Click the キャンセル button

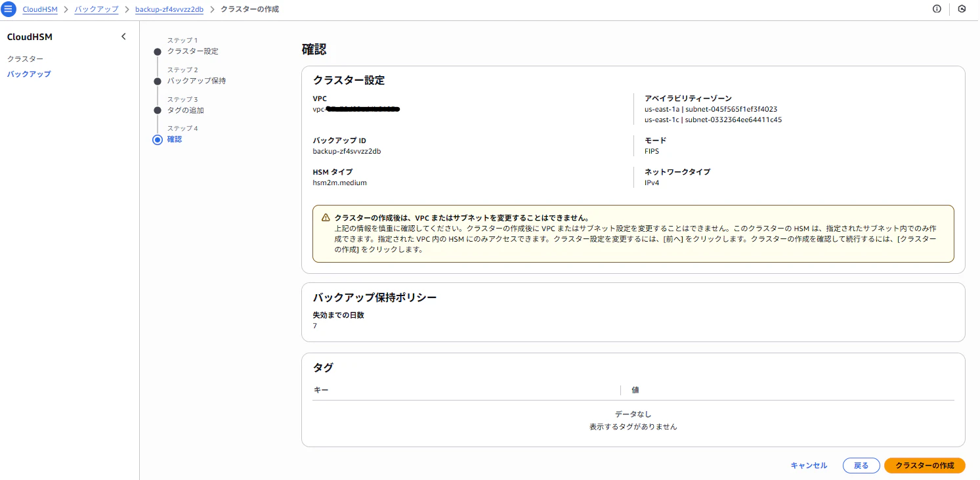[809, 466]
